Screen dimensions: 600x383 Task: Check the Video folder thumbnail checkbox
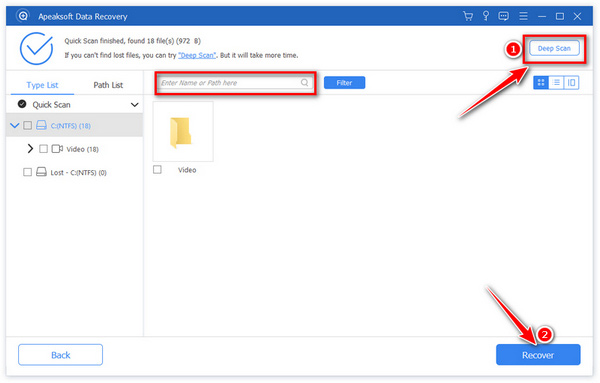coord(157,169)
